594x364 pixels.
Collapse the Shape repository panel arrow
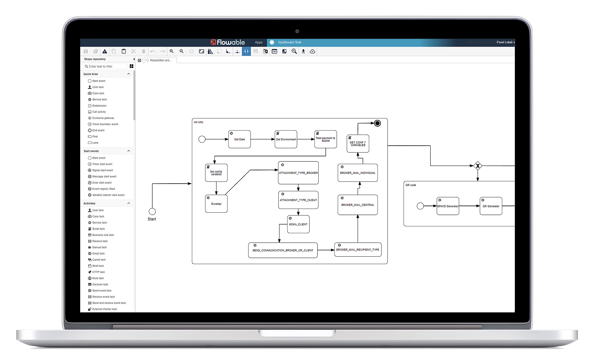point(134,59)
